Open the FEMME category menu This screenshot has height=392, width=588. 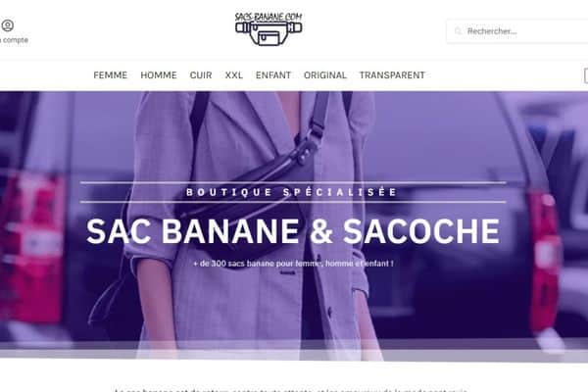(110, 75)
